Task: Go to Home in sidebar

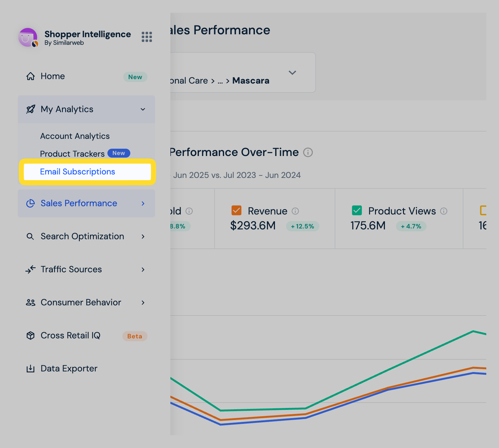Action: click(x=86, y=76)
